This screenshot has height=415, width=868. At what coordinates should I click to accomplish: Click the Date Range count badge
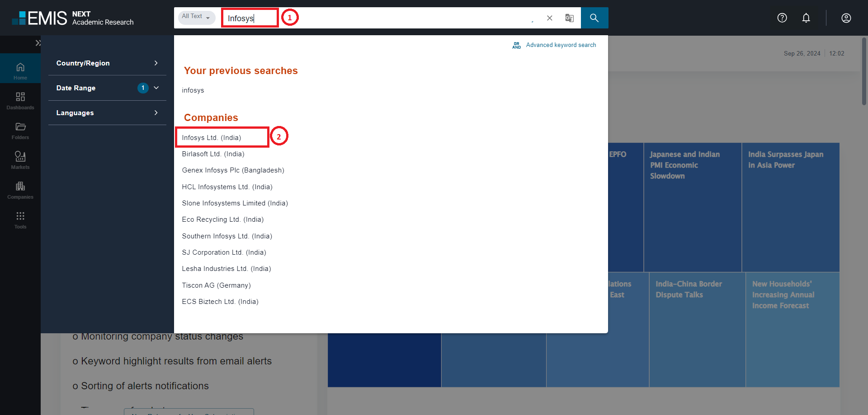[x=143, y=88]
